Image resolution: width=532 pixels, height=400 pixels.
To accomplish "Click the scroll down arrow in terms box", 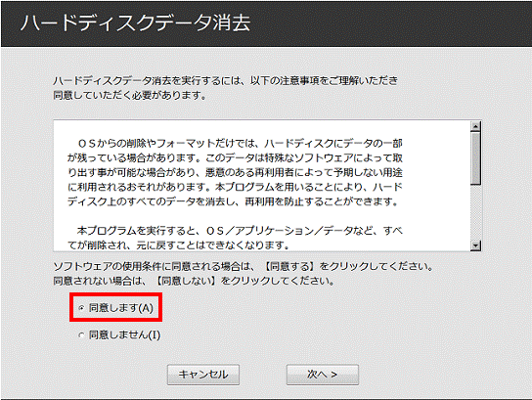I will (x=475, y=245).
